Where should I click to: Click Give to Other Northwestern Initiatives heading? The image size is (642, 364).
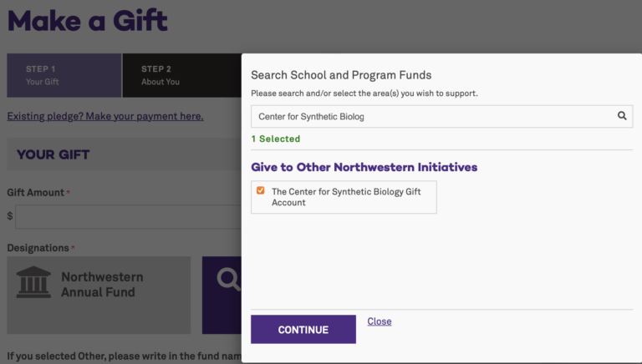(x=364, y=167)
